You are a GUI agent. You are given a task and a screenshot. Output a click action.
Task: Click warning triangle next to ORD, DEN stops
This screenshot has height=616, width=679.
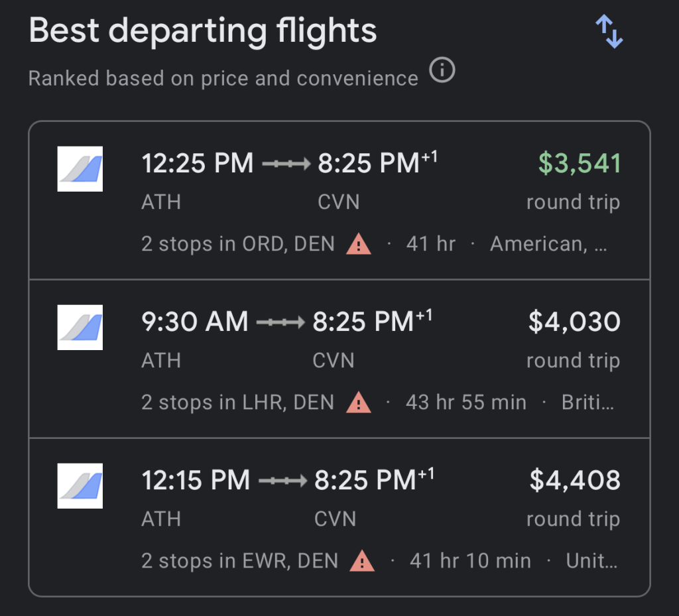tap(359, 245)
